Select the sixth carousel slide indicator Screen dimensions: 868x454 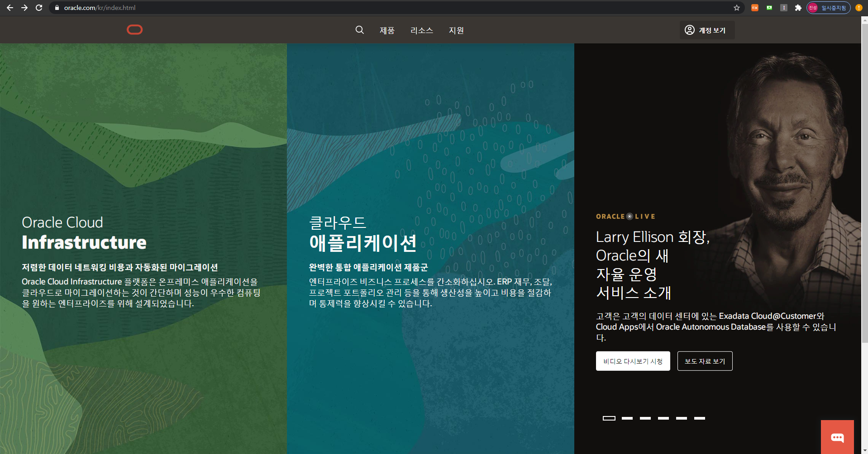(700, 418)
